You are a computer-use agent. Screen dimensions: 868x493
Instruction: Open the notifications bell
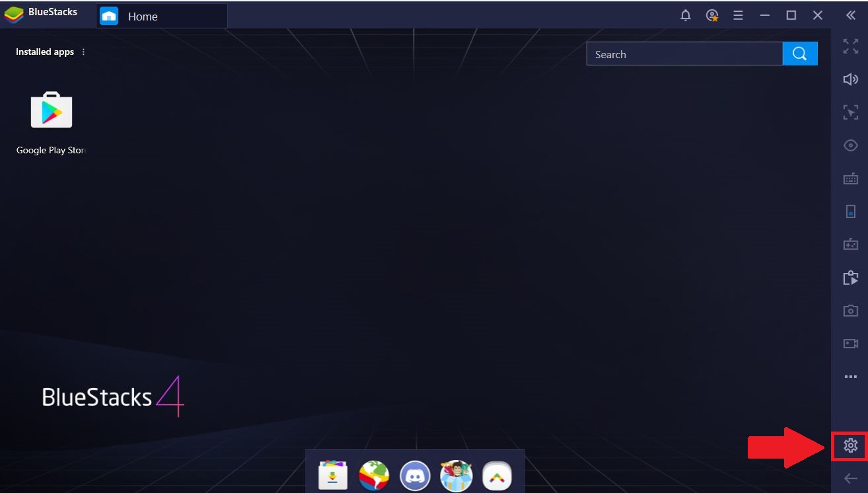point(686,16)
